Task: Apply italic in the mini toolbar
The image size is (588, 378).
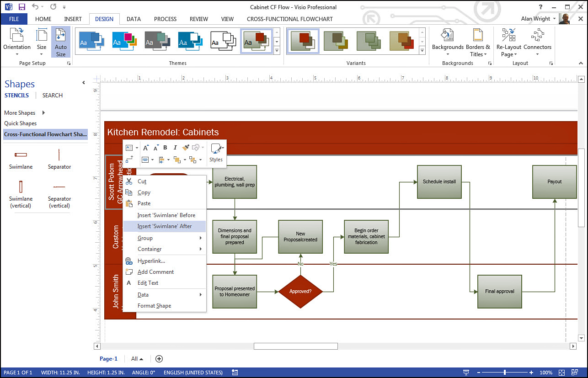Action: click(x=175, y=148)
